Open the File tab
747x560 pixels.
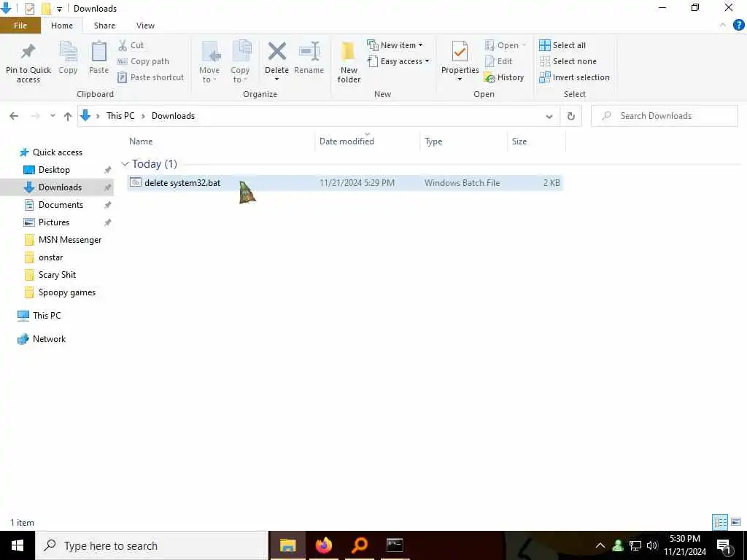[x=20, y=26]
